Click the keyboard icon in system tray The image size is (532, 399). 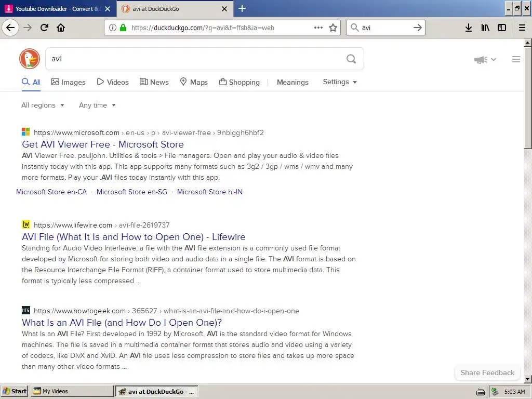point(481,392)
